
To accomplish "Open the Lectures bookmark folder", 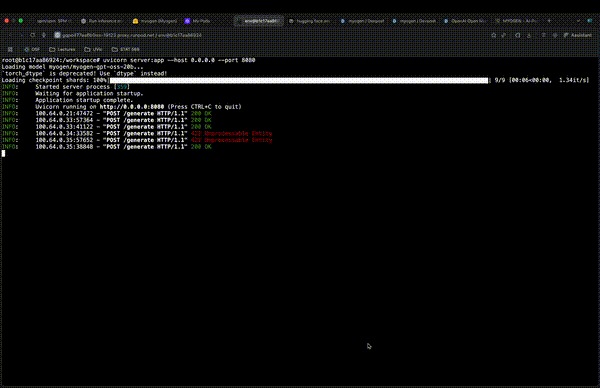I will 62,49.
